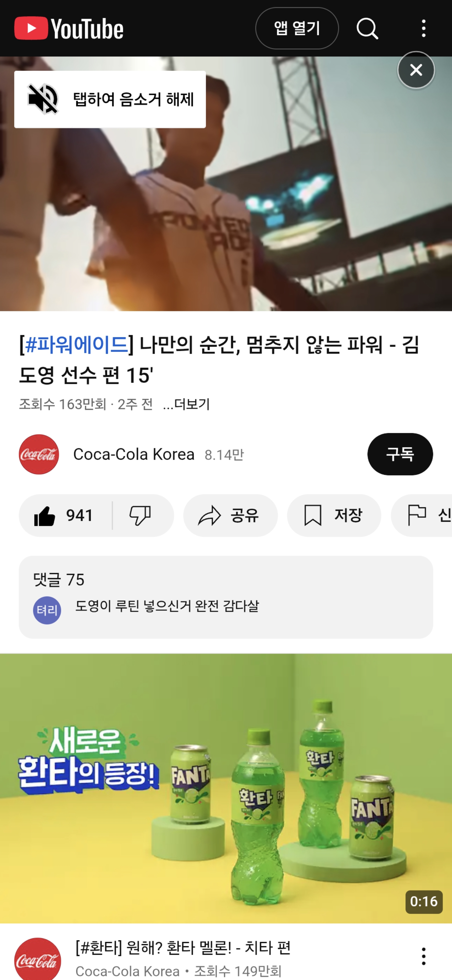Open options for the 환타 멜론 video
The height and width of the screenshot is (980, 452).
point(423,955)
